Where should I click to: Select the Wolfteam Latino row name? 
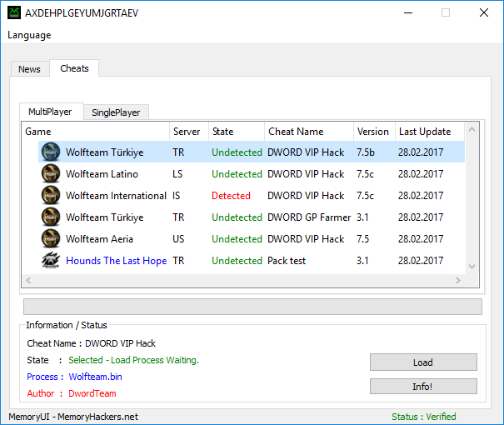(102, 174)
